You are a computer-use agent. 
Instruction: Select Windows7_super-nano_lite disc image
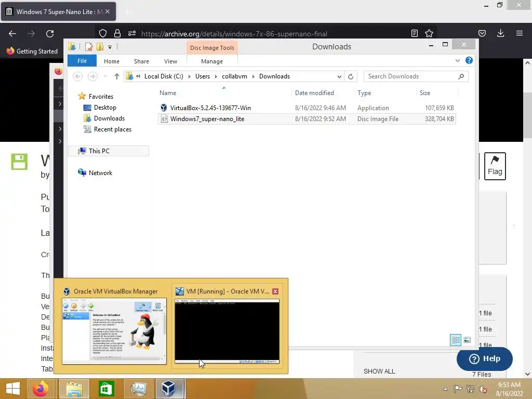coord(307,119)
